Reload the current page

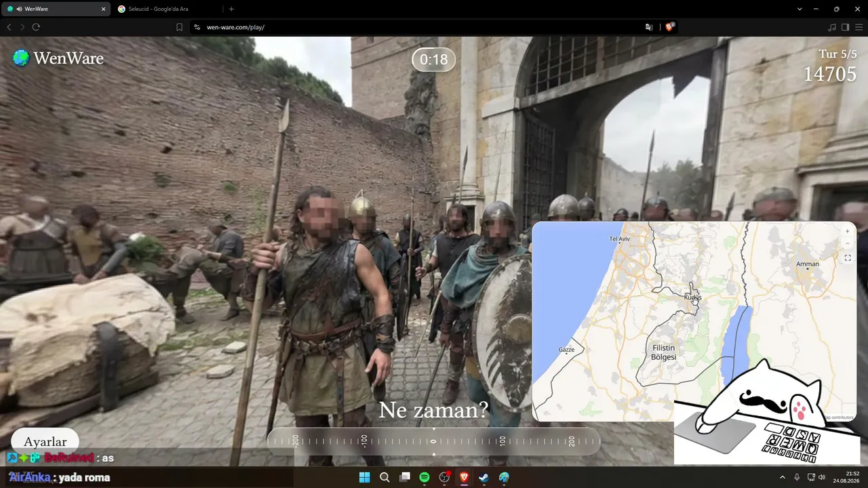(36, 27)
